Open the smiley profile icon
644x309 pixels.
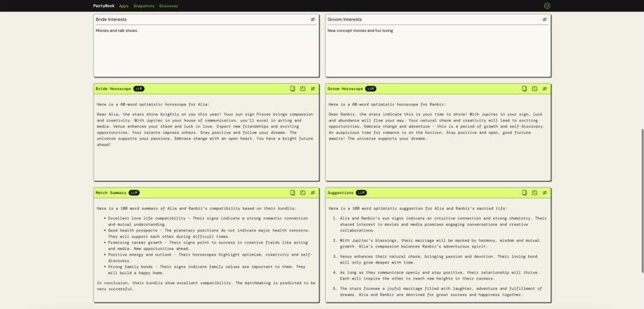click(547, 6)
